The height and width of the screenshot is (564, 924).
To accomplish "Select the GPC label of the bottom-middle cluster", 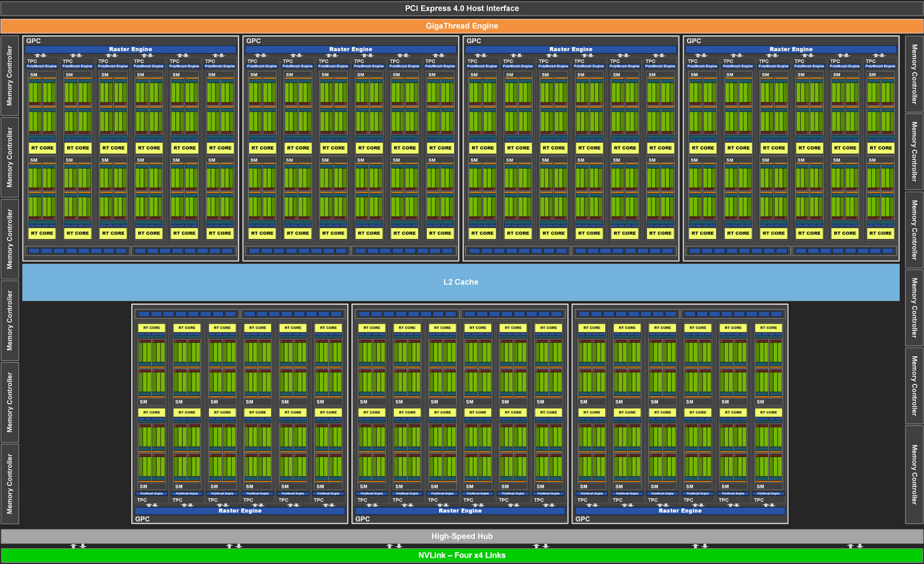I will 362,519.
